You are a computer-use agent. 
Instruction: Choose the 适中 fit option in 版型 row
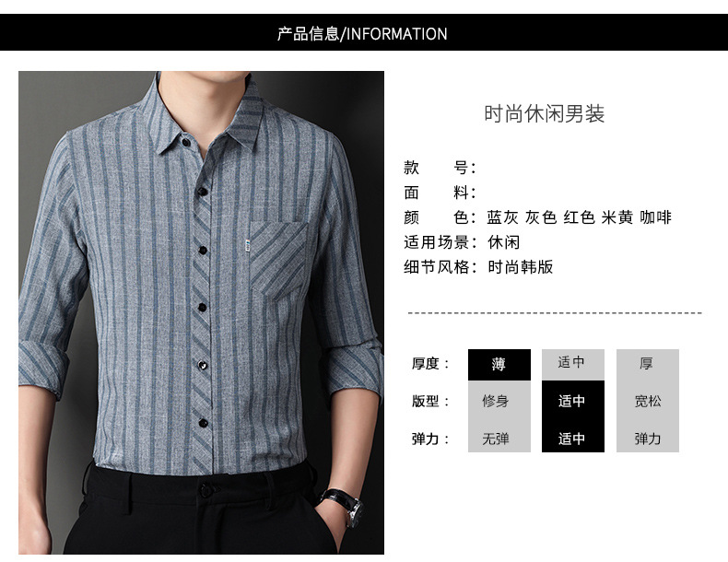(x=573, y=401)
